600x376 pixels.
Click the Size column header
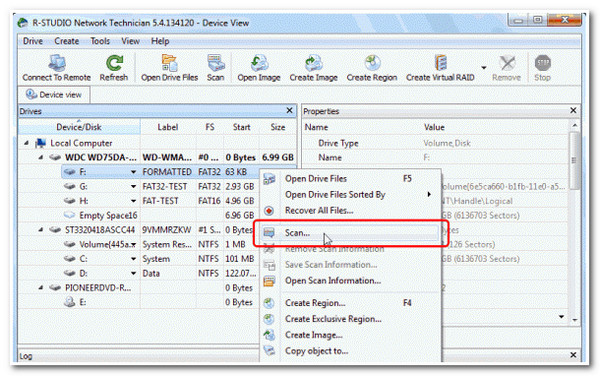[x=278, y=127]
